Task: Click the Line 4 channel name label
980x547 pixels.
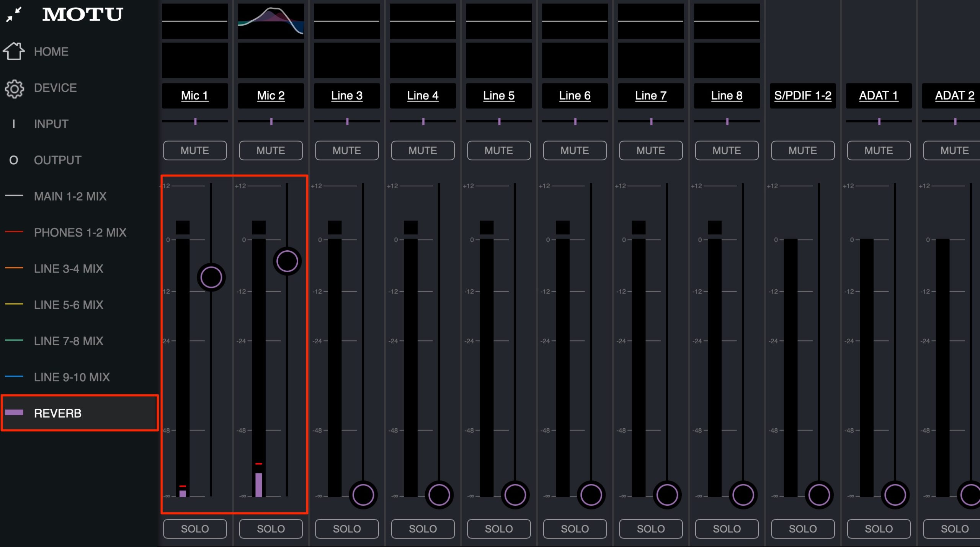Action: pyautogui.click(x=423, y=96)
